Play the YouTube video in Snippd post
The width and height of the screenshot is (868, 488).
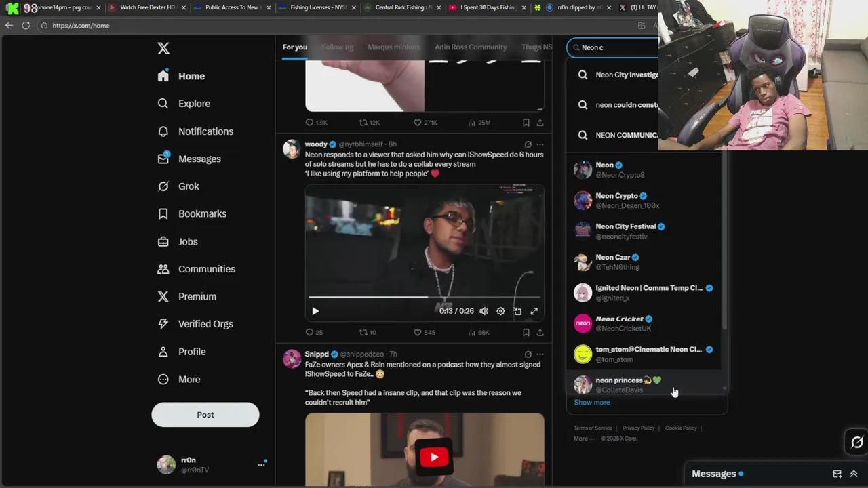434,457
